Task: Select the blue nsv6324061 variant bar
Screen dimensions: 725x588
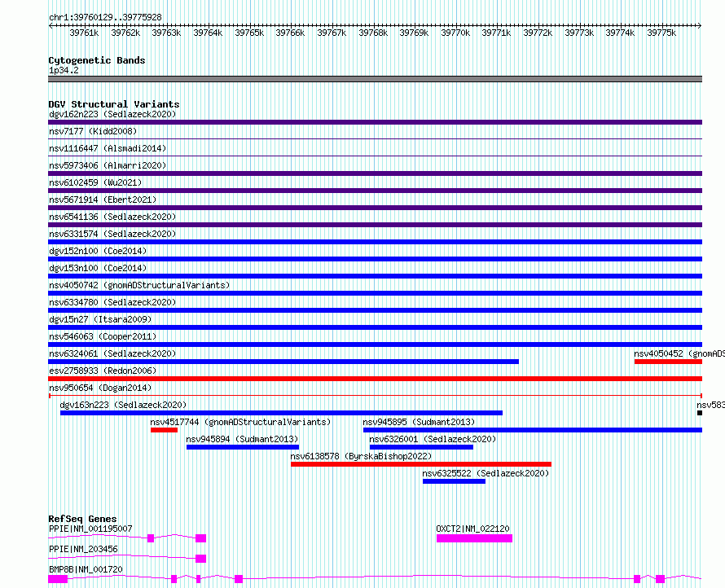Action: (x=283, y=362)
